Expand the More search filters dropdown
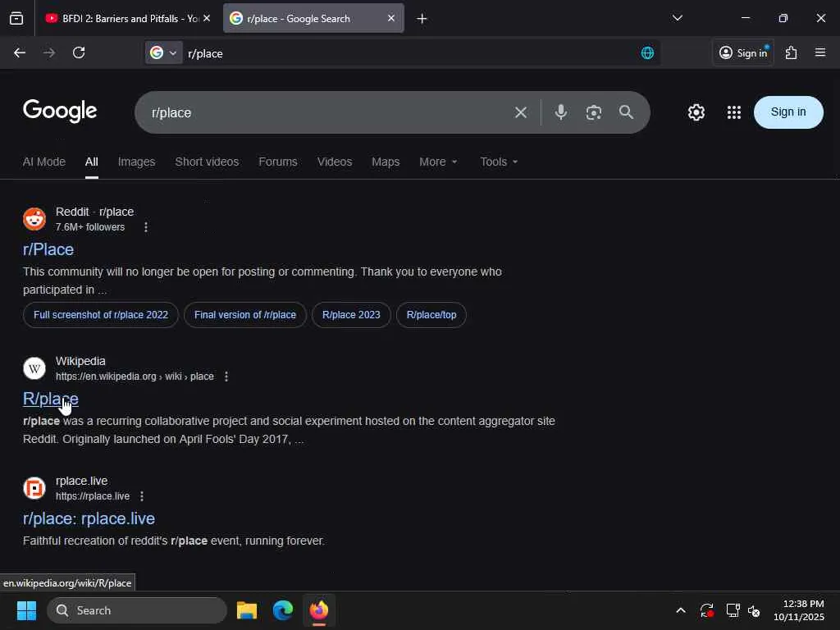Viewport: 840px width, 630px height. click(438, 162)
